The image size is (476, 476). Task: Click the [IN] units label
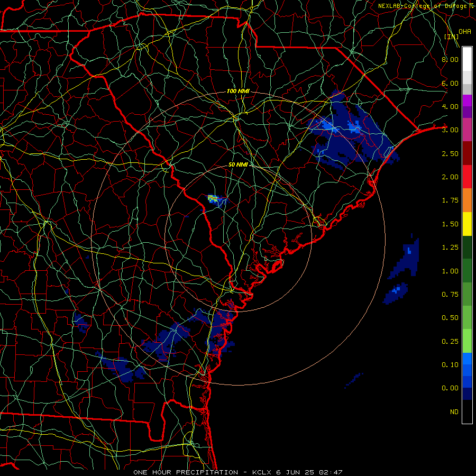451,36
